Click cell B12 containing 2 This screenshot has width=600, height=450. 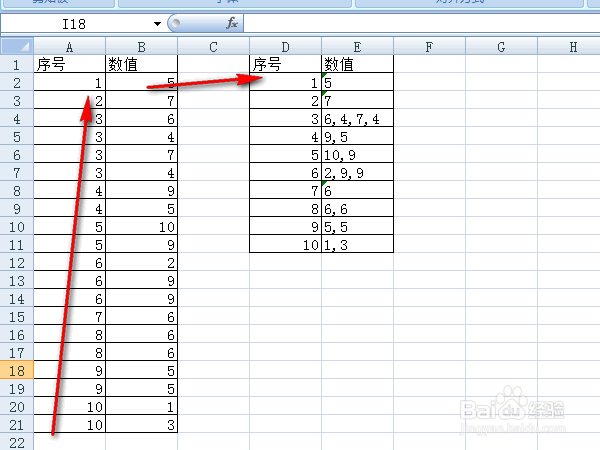(142, 262)
